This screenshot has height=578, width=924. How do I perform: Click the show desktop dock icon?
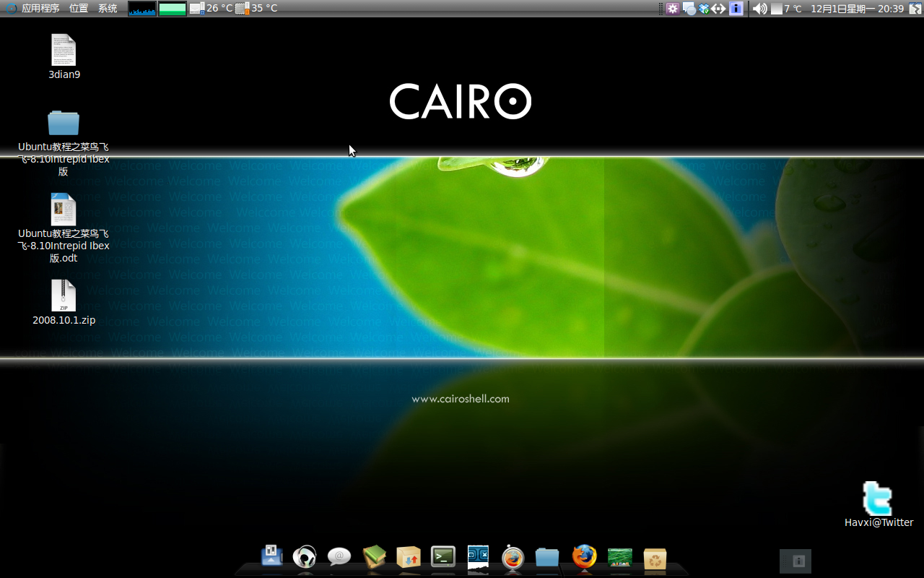[x=271, y=556]
